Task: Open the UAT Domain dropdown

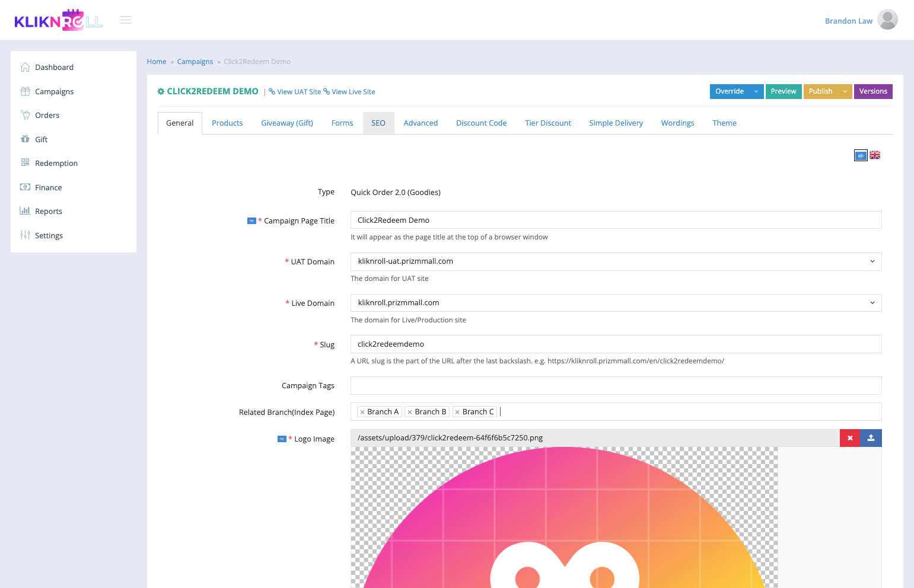Action: 616,261
